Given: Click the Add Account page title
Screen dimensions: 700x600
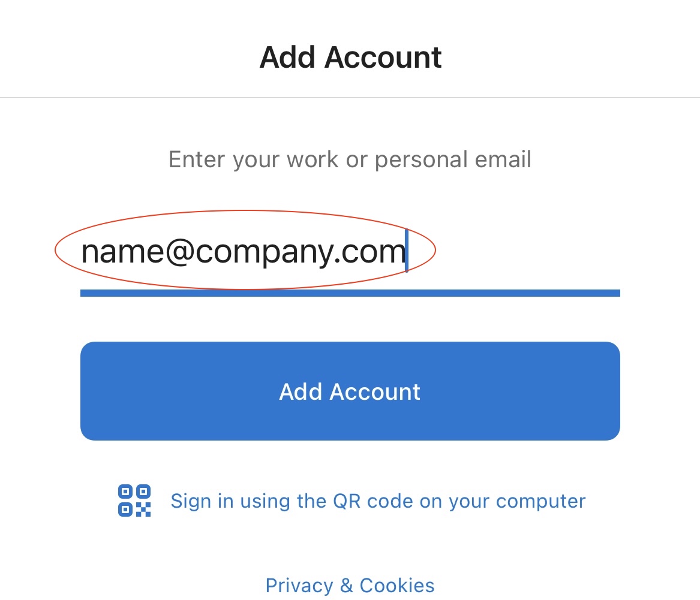Looking at the screenshot, I should coord(350,58).
